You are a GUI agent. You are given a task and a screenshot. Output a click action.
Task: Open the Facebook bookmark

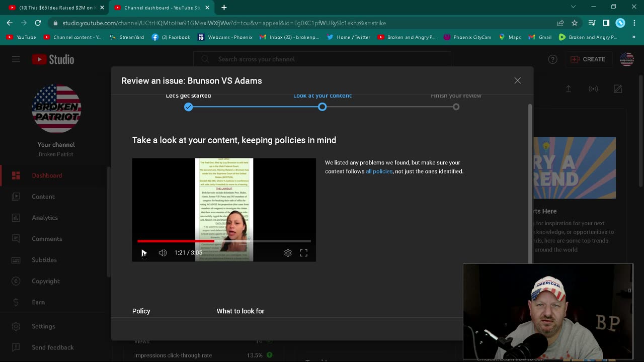(171, 37)
